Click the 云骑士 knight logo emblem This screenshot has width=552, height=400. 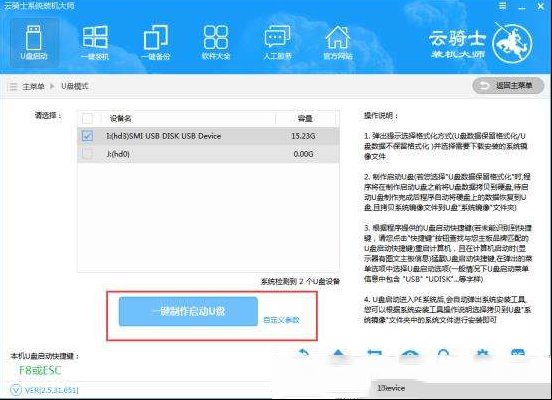[x=512, y=43]
